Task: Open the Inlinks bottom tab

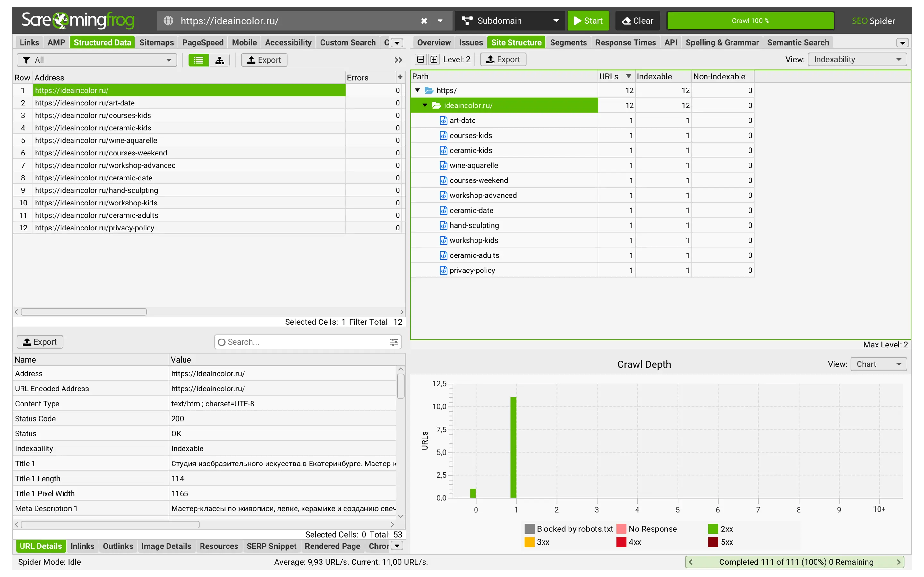Action: 82,546
